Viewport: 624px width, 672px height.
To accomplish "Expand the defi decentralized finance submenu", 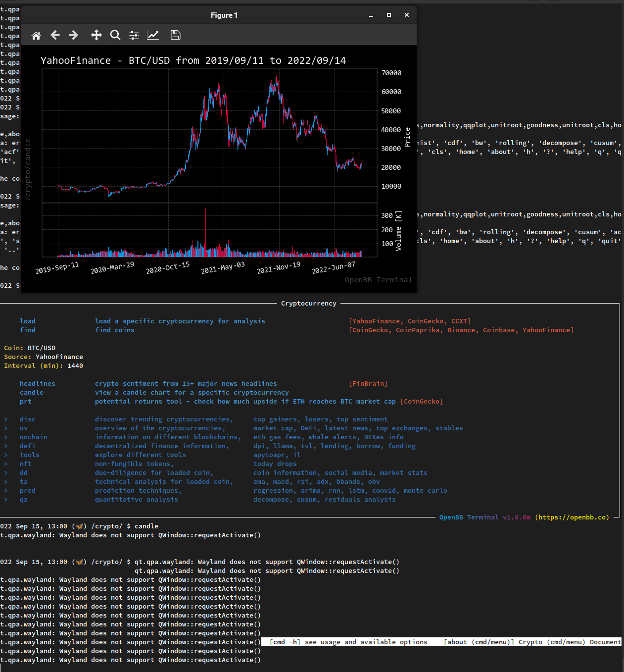I will click(x=27, y=446).
